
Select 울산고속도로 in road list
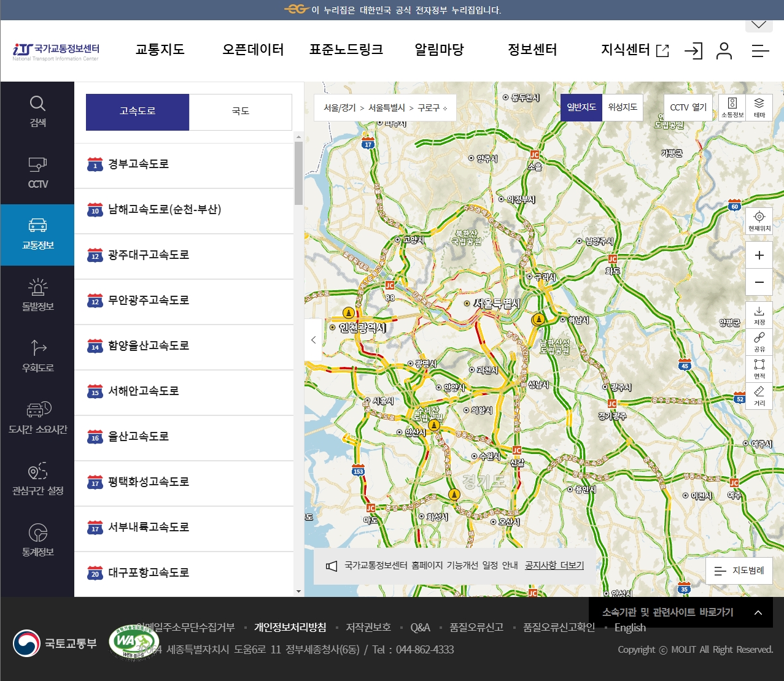click(184, 438)
